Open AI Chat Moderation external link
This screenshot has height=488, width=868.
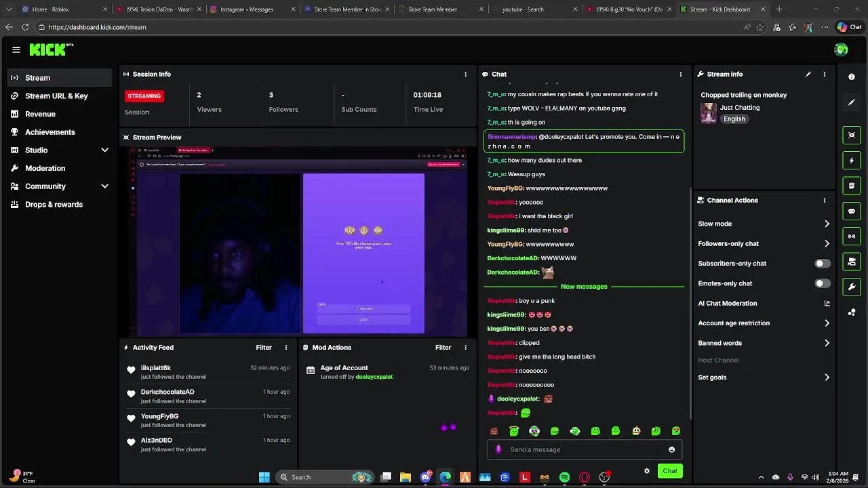pos(827,304)
